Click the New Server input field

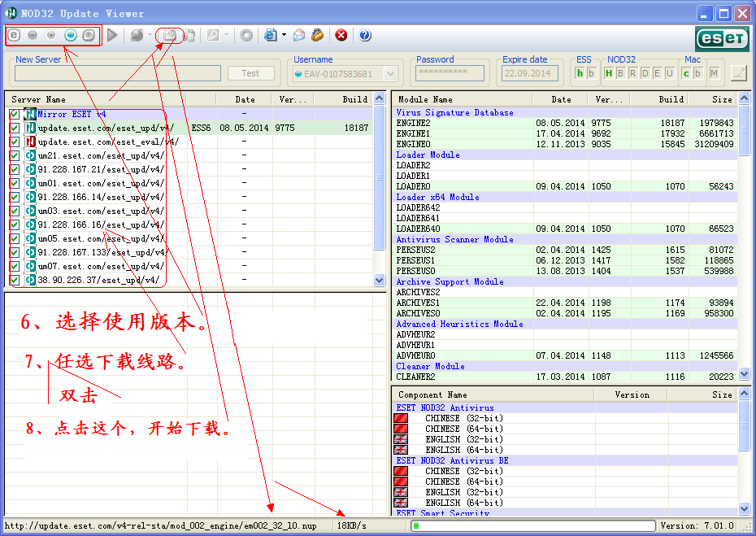(118, 73)
